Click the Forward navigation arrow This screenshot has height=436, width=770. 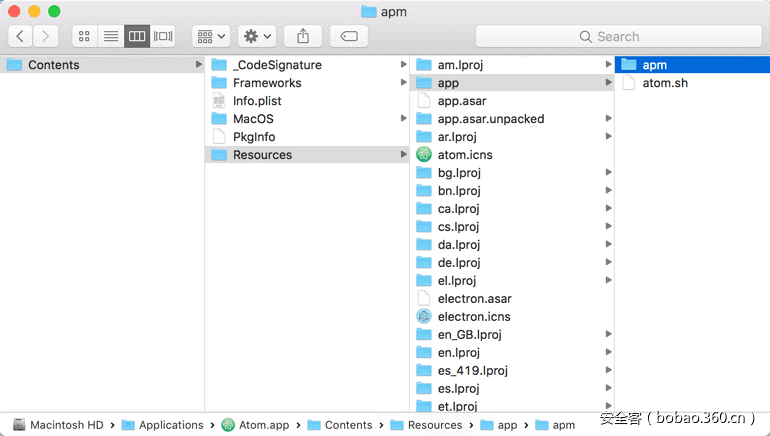click(46, 36)
